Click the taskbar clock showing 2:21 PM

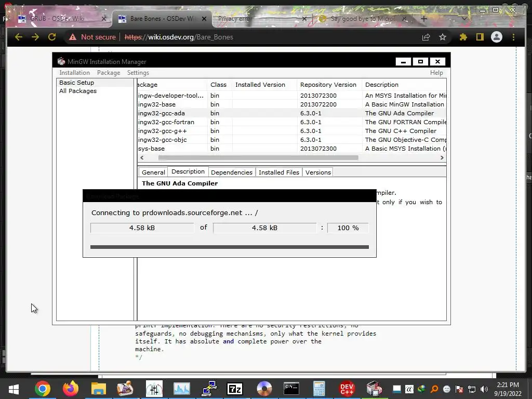coord(508,389)
